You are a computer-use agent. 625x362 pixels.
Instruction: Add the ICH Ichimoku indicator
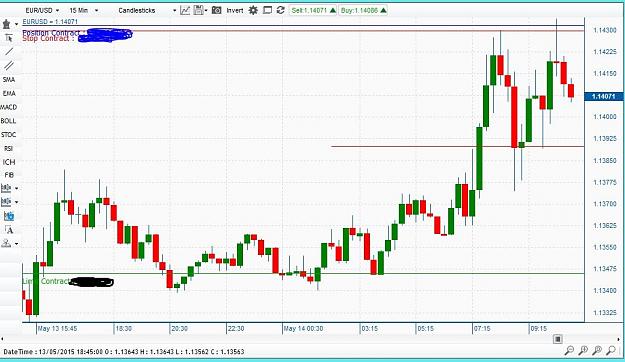[x=9, y=162]
